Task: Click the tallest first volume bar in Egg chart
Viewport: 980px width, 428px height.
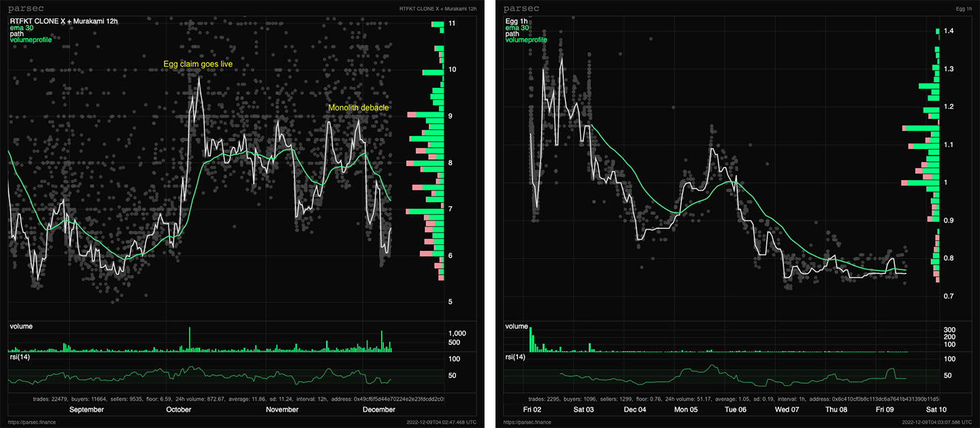Action: 530,340
